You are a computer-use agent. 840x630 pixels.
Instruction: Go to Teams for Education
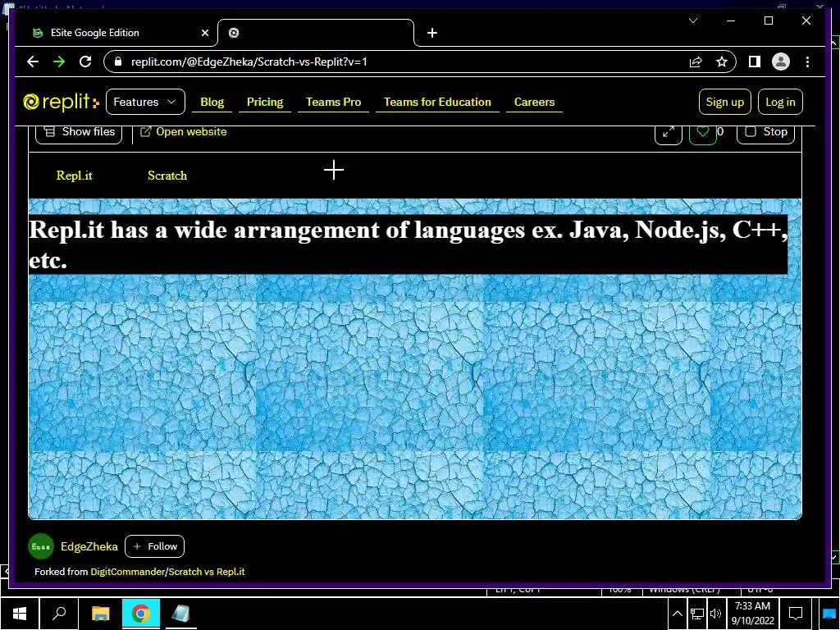pyautogui.click(x=437, y=102)
